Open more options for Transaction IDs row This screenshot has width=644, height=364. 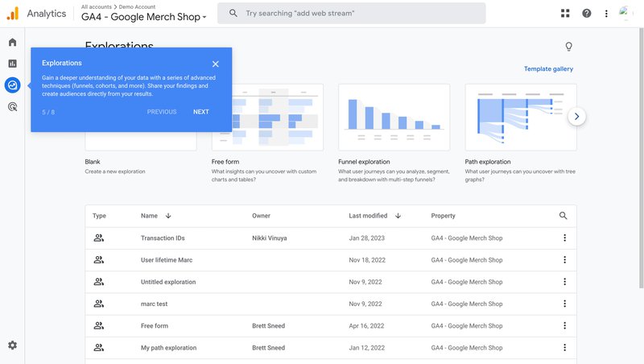coord(564,238)
